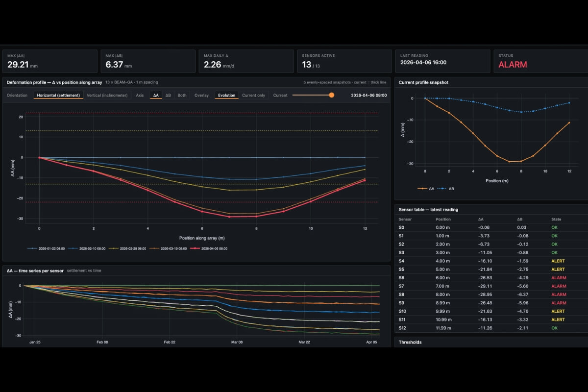Select the Both axis option

182,95
